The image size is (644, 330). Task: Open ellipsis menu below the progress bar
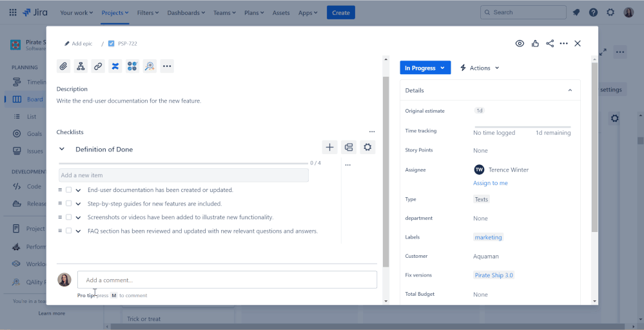click(348, 165)
